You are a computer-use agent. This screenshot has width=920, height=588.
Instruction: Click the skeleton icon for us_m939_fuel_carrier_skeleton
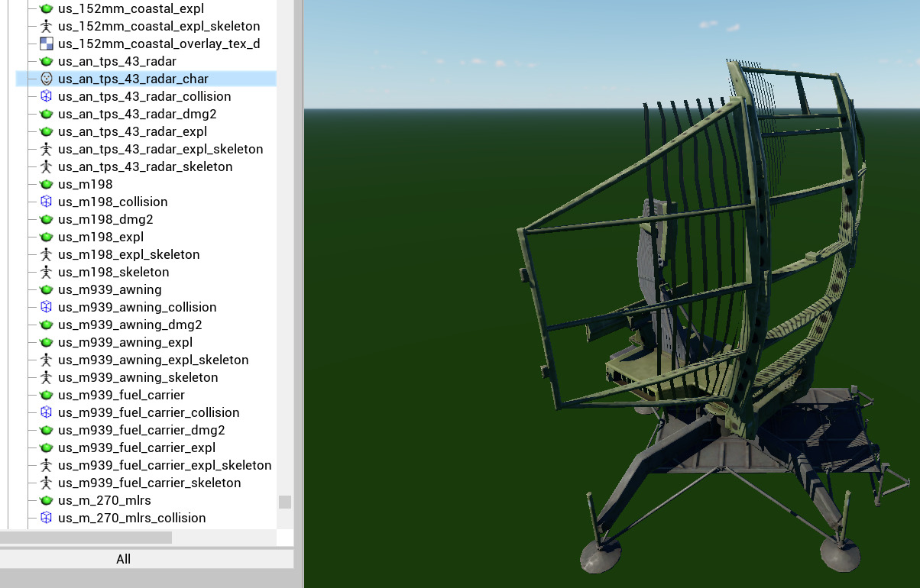click(x=46, y=483)
